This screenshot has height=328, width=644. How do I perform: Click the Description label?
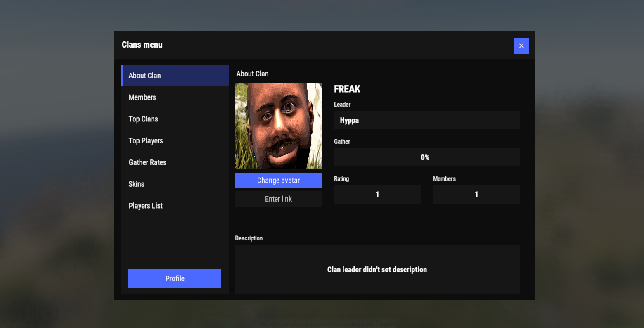(x=249, y=238)
